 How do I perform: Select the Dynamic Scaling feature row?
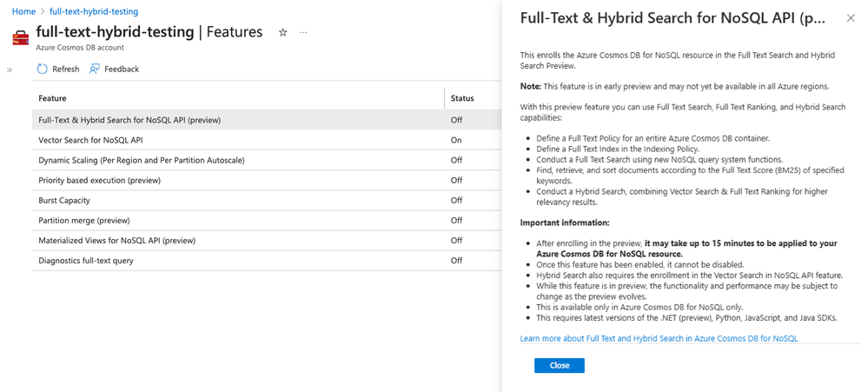(x=142, y=160)
